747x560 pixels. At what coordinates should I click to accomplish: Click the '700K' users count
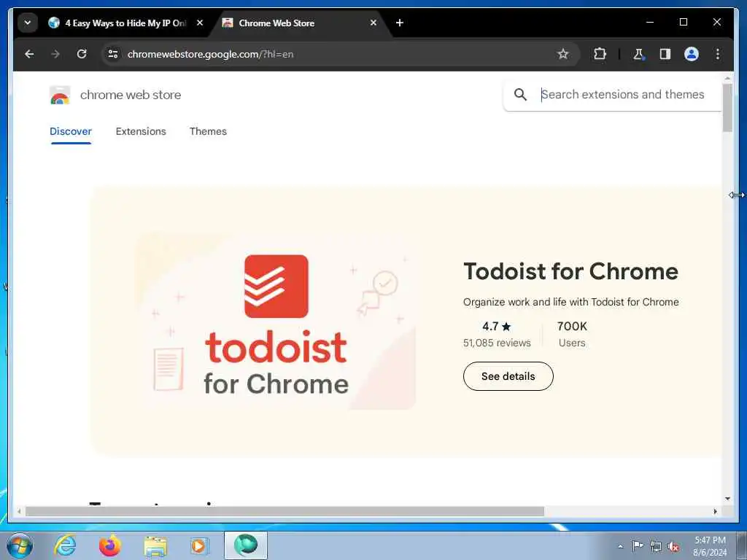[x=572, y=327]
